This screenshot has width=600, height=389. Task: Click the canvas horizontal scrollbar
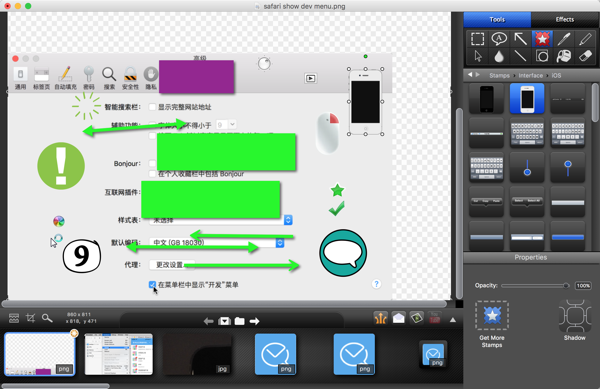click(224, 304)
